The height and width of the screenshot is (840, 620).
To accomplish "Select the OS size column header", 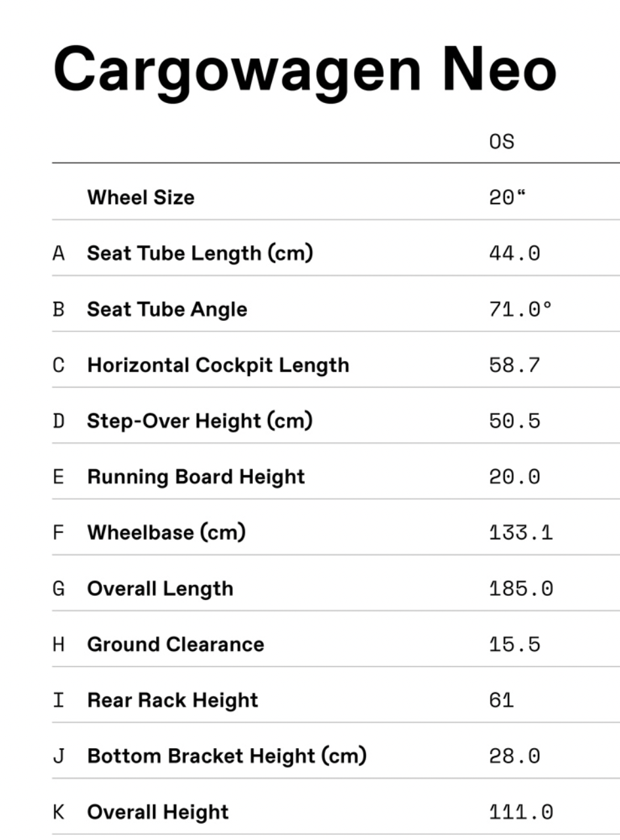I will click(502, 141).
